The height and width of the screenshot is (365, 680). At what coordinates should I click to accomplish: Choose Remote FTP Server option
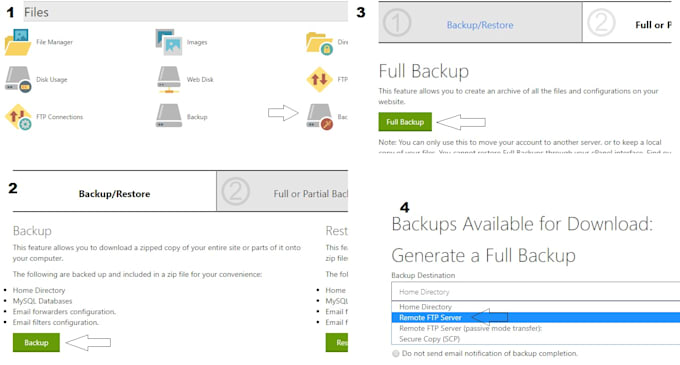point(536,318)
